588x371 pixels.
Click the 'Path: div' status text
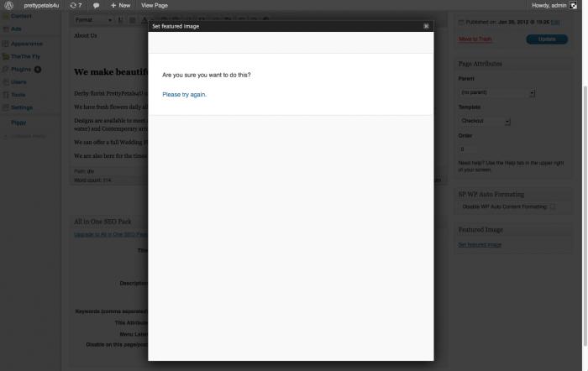[x=84, y=171]
